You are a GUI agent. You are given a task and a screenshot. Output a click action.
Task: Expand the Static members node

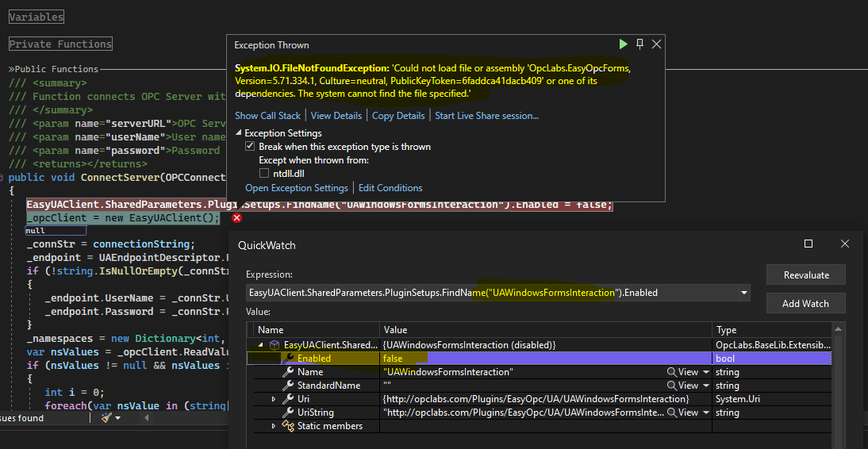click(x=273, y=426)
